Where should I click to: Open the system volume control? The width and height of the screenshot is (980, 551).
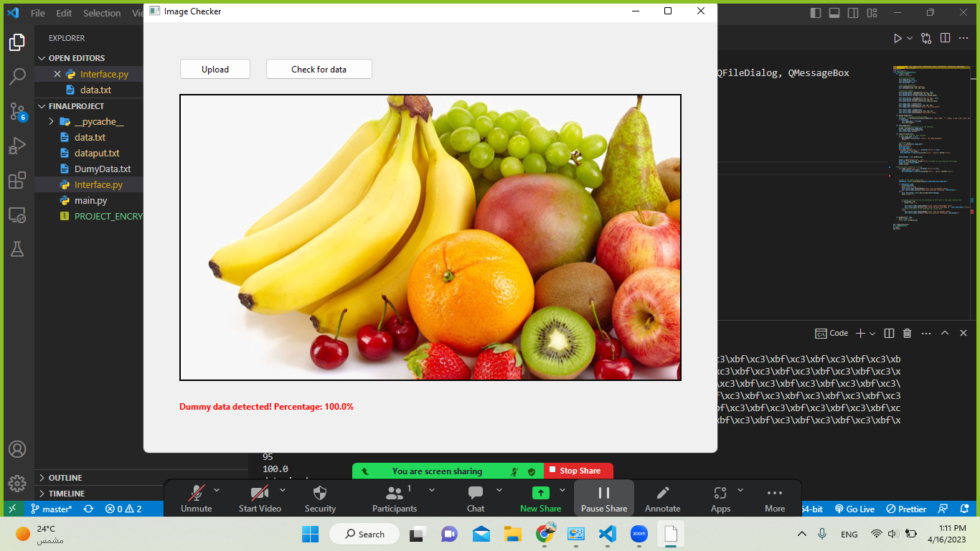tap(892, 534)
